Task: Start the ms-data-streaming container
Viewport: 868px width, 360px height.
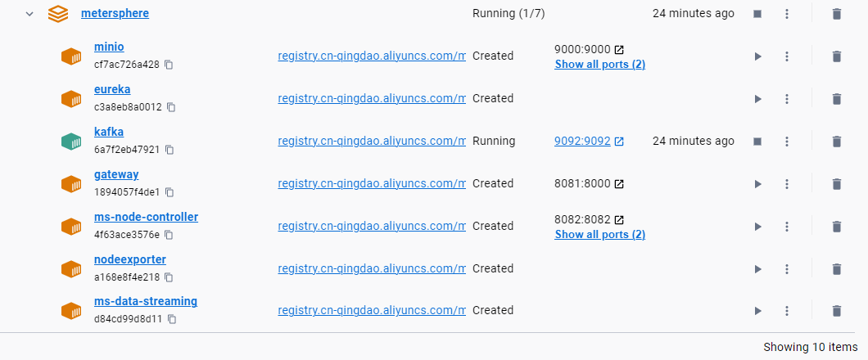Action: coord(757,312)
